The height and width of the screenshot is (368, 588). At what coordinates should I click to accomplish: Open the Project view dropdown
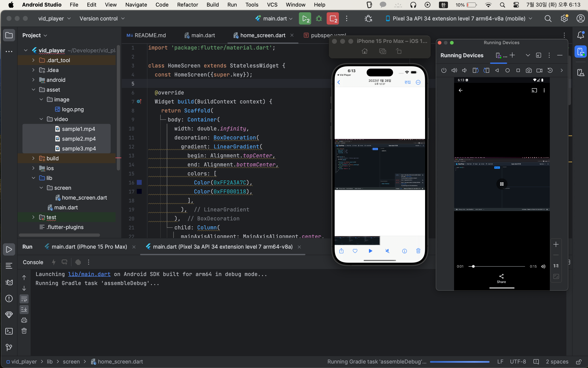point(35,35)
